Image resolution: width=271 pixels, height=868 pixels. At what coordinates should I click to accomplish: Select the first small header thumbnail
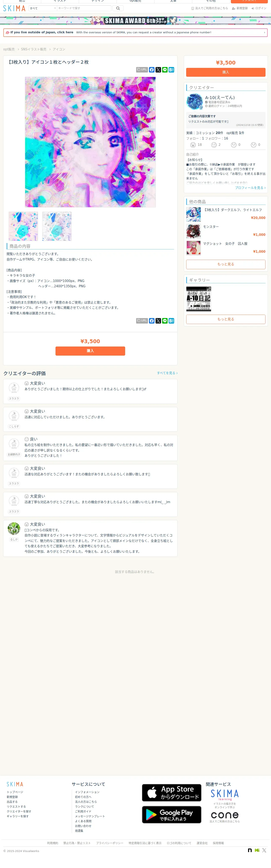click(x=23, y=226)
